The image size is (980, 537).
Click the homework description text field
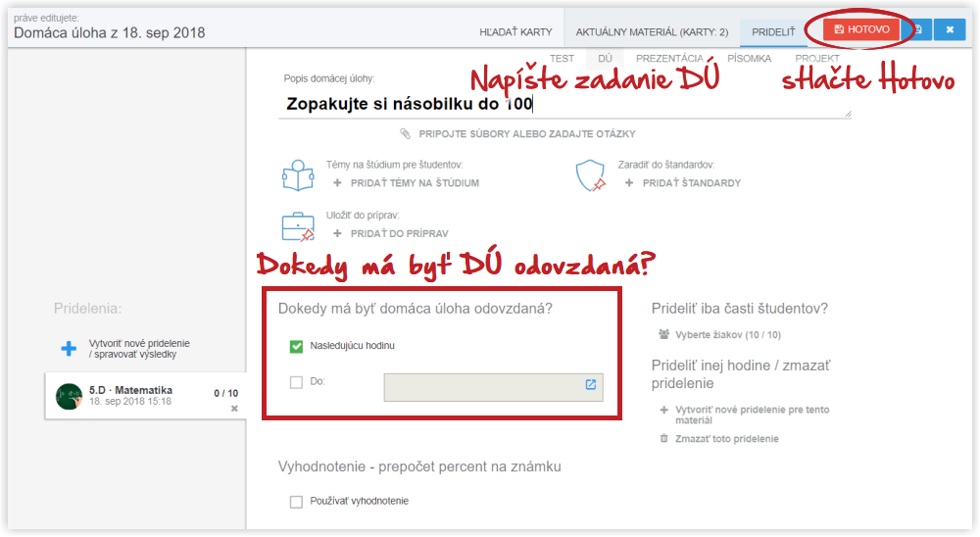(x=565, y=104)
